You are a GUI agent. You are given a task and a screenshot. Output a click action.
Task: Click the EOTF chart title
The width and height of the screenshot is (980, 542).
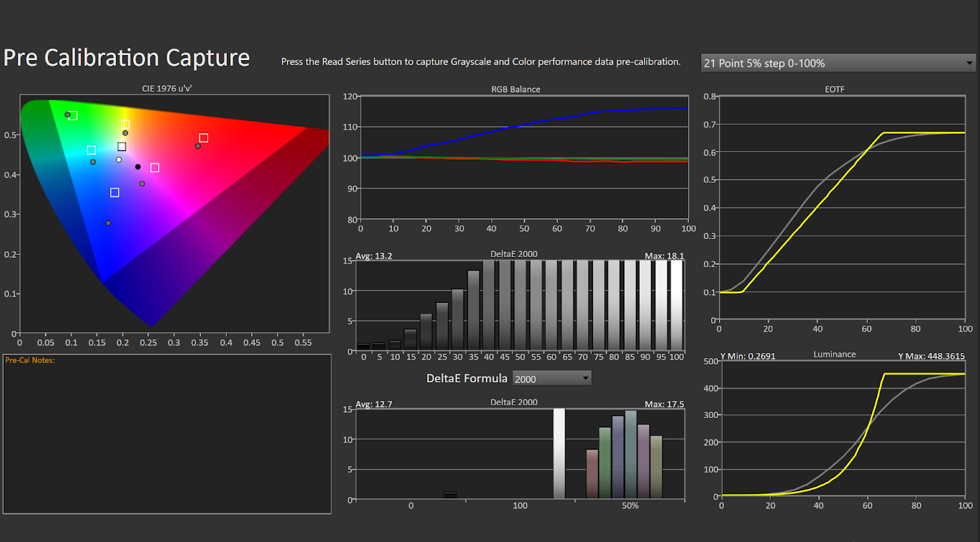pyautogui.click(x=835, y=89)
